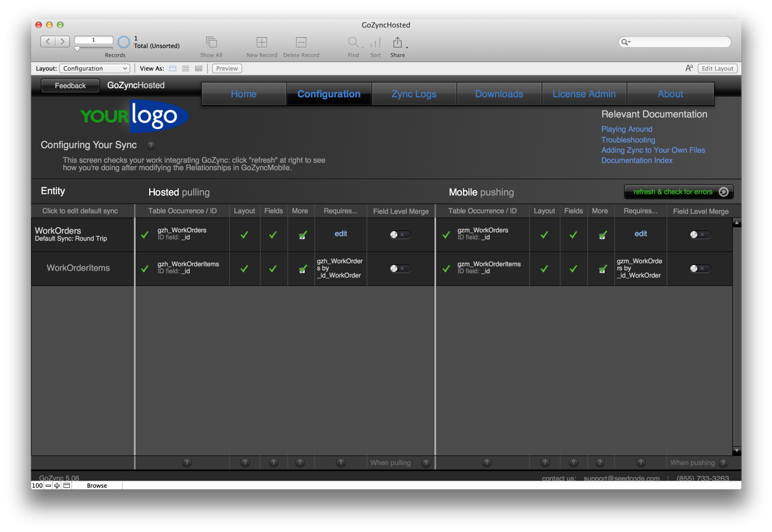Image resolution: width=772 pixels, height=532 pixels.
Task: Click the Feedback button
Action: tap(70, 86)
